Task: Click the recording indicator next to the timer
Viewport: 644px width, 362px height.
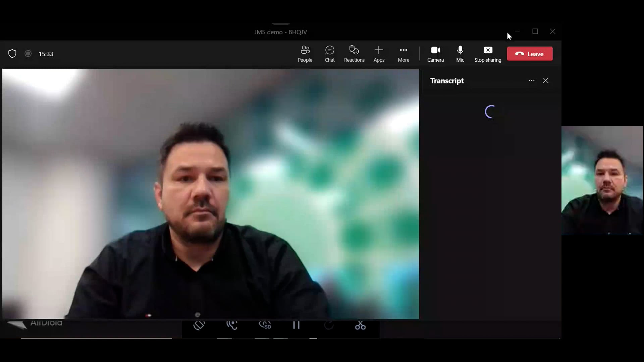Action: pyautogui.click(x=28, y=53)
